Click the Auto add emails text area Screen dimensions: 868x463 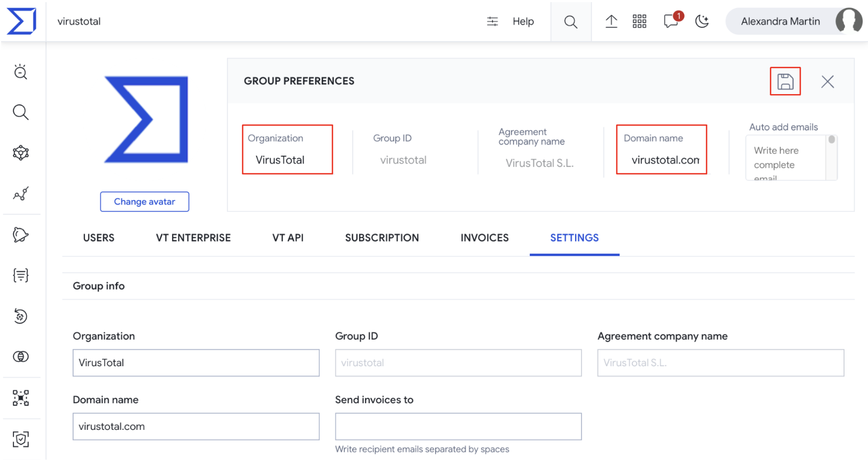(x=786, y=158)
